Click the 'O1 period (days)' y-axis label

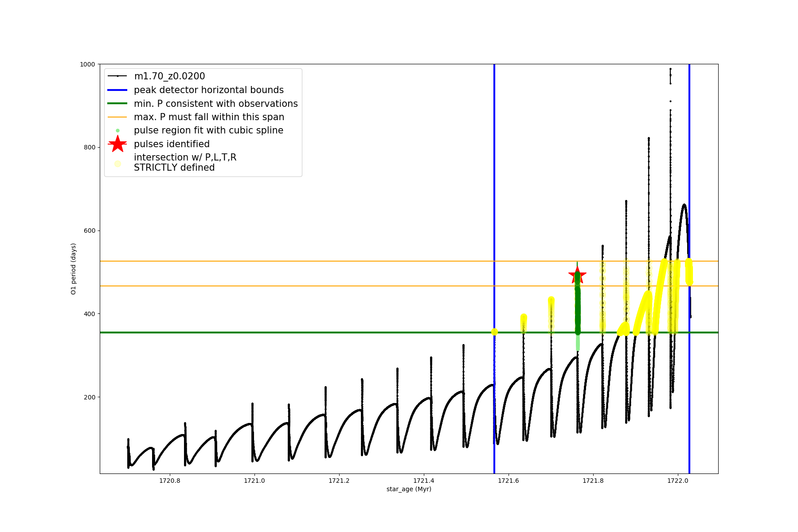coord(74,269)
